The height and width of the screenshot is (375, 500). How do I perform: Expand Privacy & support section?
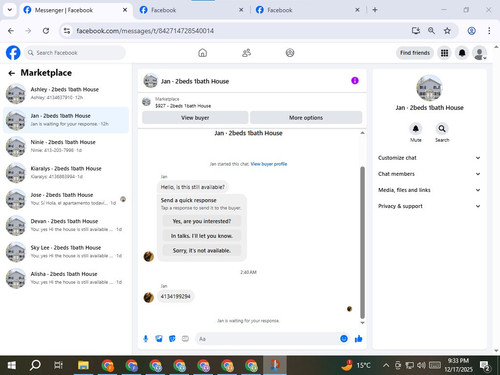[429, 206]
